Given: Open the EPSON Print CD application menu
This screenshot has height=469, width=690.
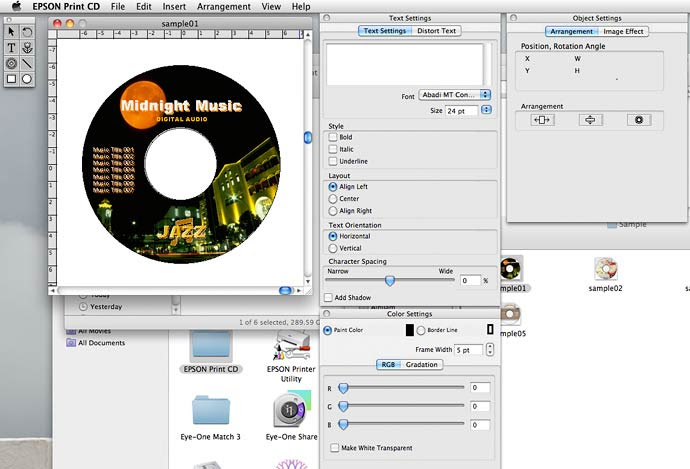Looking at the screenshot, I should click(66, 7).
